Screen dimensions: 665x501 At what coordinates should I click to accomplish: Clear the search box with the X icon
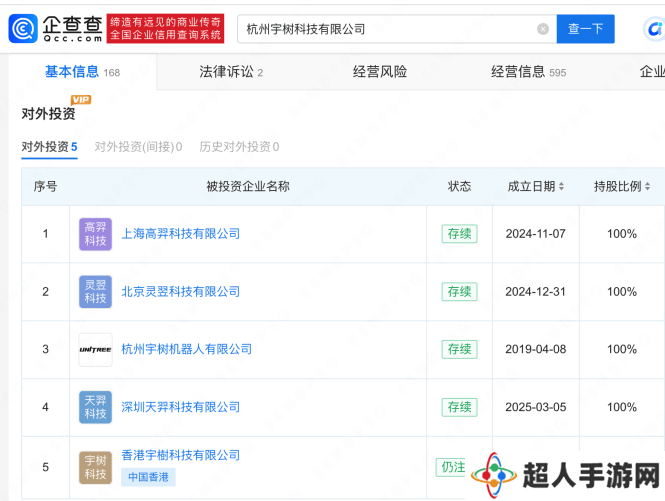click(543, 29)
